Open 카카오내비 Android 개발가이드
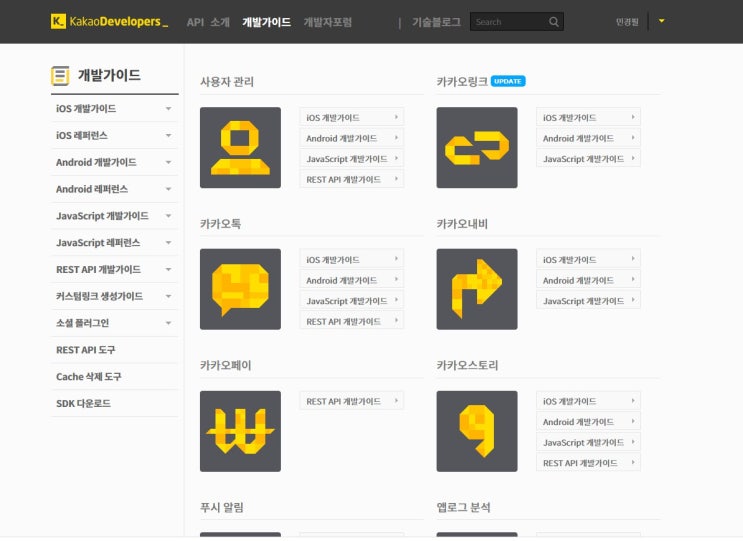Screen dimensions: 743x541 (x=588, y=280)
